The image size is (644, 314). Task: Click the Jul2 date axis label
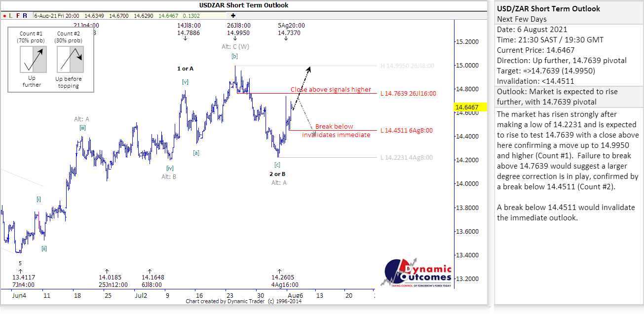(x=142, y=296)
